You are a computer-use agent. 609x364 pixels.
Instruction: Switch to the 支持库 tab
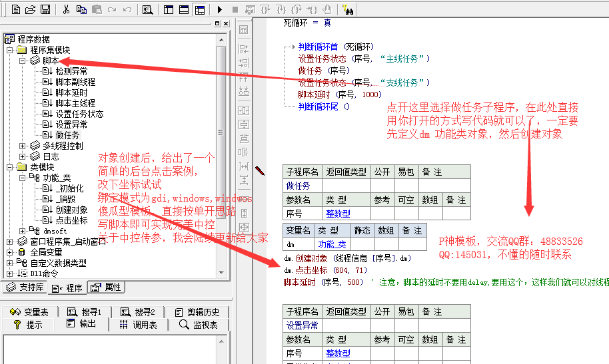pos(25,287)
